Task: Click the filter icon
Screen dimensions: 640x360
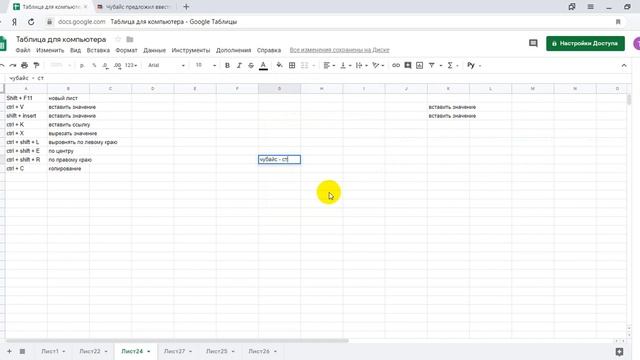Action: pyautogui.click(x=431, y=65)
